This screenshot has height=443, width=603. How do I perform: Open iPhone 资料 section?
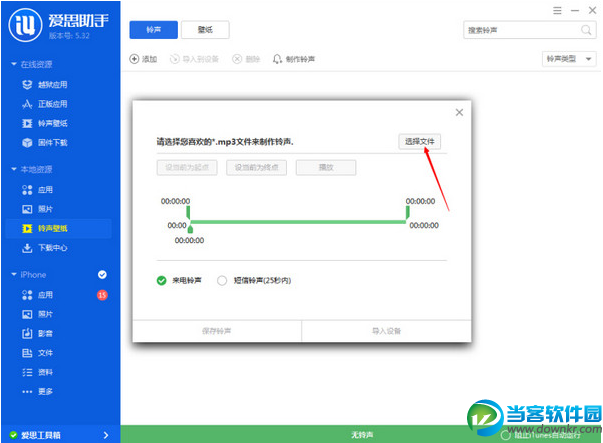[37, 372]
